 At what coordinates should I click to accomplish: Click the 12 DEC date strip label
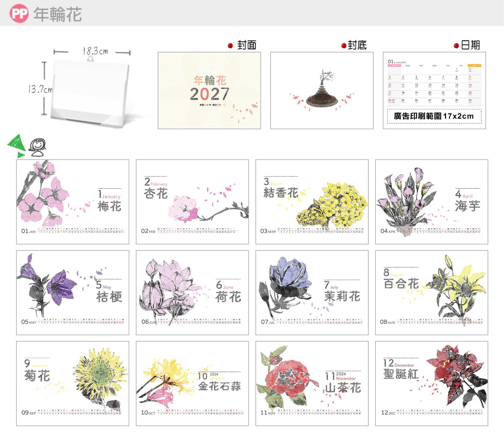click(388, 413)
